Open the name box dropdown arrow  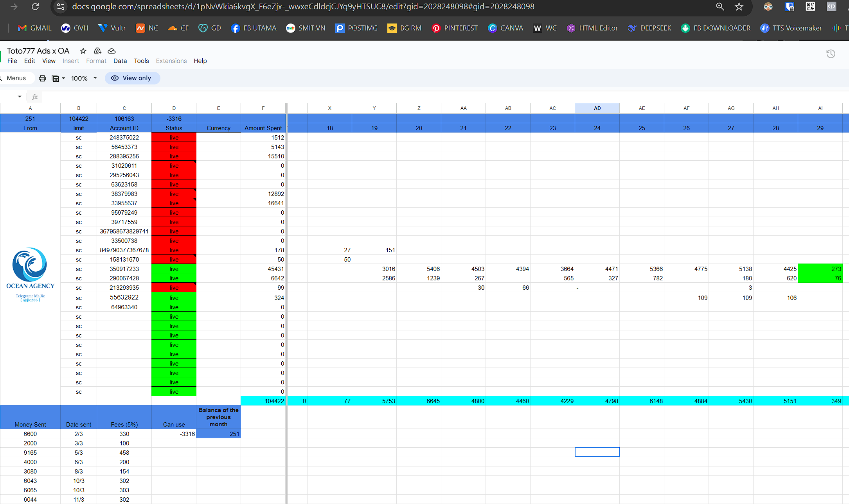(x=20, y=97)
